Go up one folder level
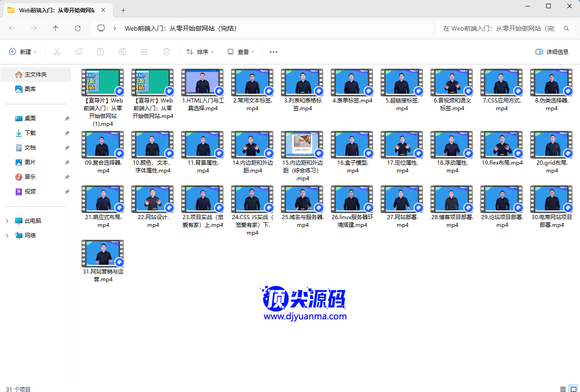This screenshot has height=392, width=580. 56,28
